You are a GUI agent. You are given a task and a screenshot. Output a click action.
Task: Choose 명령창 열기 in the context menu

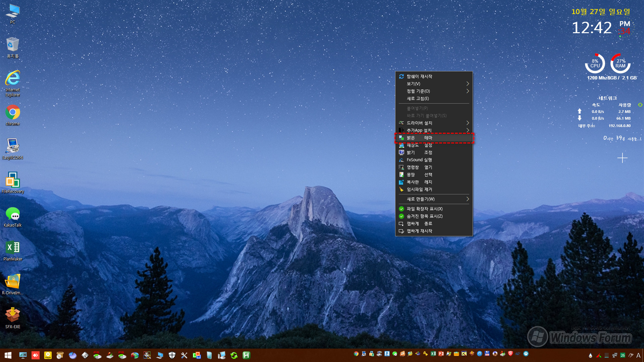point(434,167)
